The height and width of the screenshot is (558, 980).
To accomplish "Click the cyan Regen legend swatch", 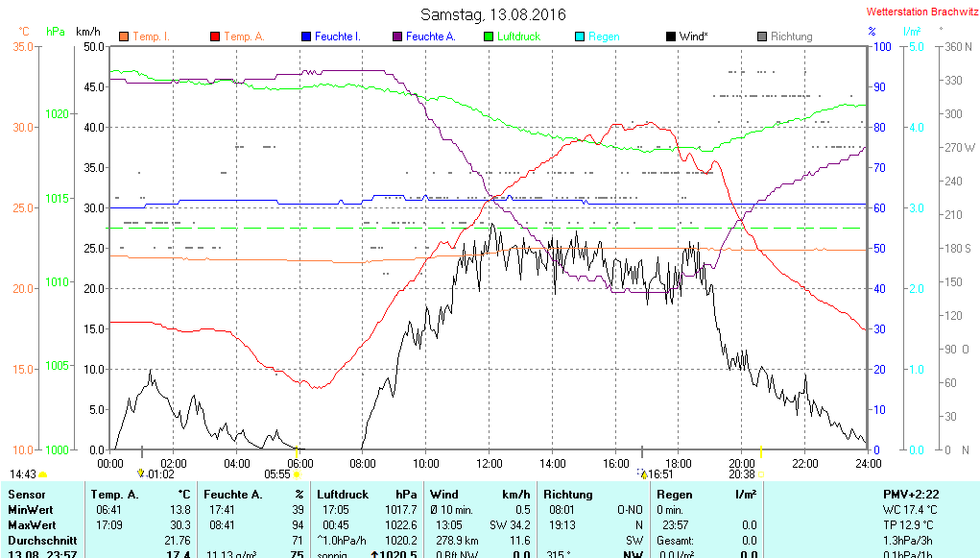I will (579, 36).
